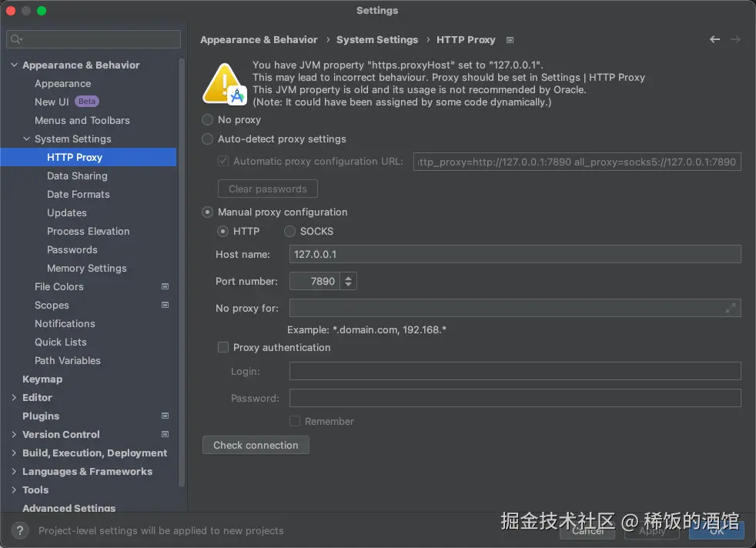Click the No proxy for field

coord(515,308)
